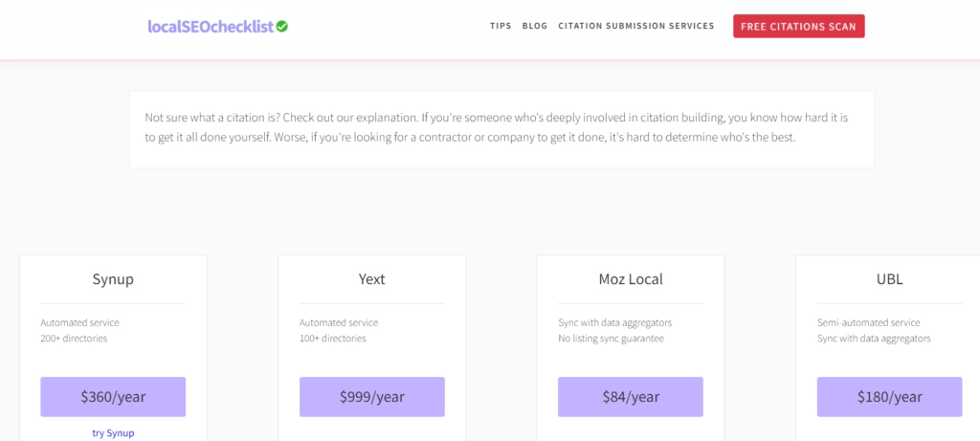Go to the Tips menu item
The image size is (980, 441).
[x=501, y=26]
